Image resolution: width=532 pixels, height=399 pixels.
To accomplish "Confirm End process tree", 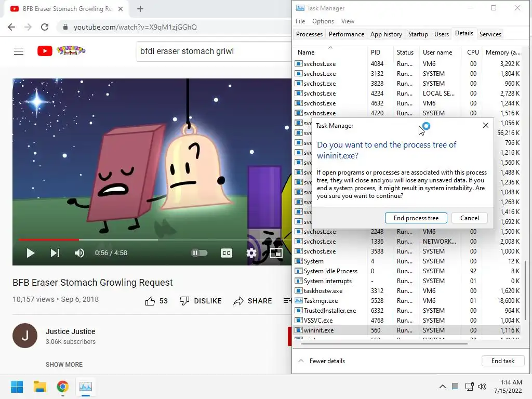I will point(416,218).
